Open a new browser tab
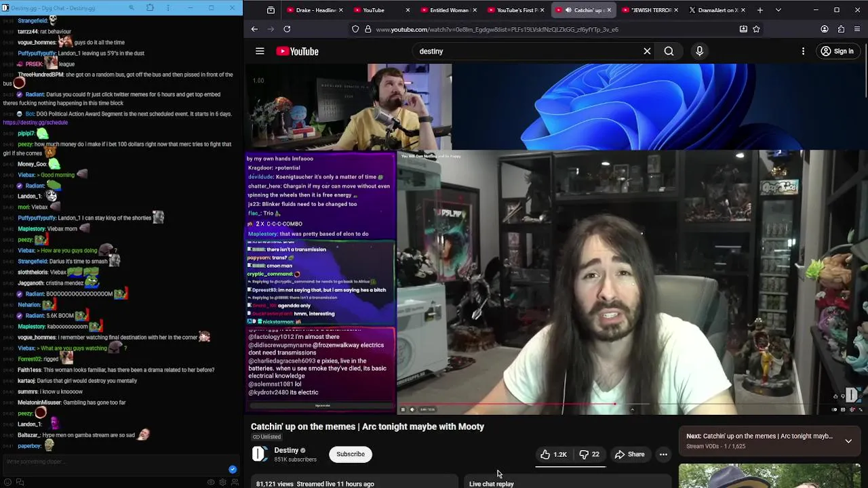The height and width of the screenshot is (488, 868). tap(759, 10)
